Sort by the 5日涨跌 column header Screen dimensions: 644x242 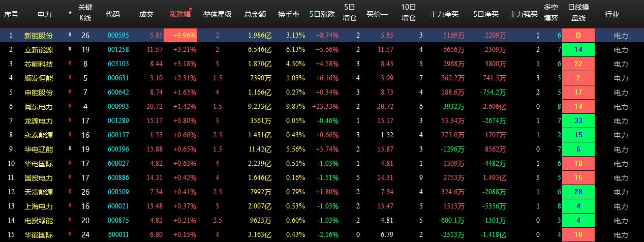click(322, 14)
